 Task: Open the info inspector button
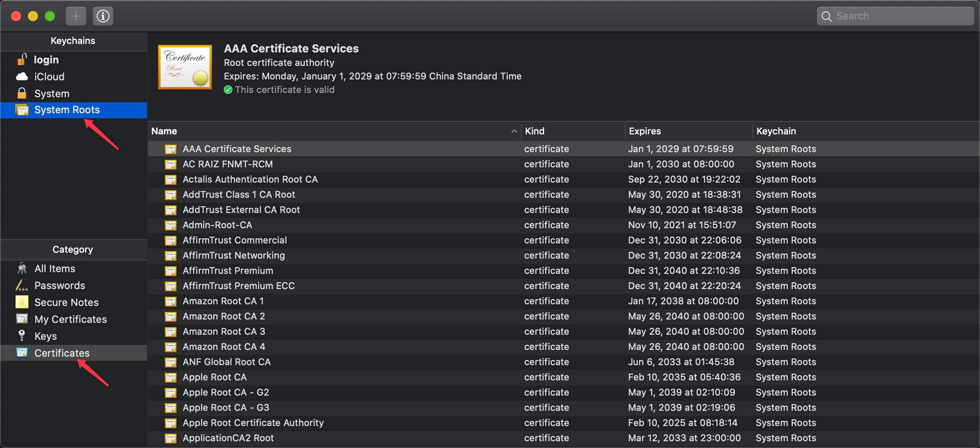103,16
